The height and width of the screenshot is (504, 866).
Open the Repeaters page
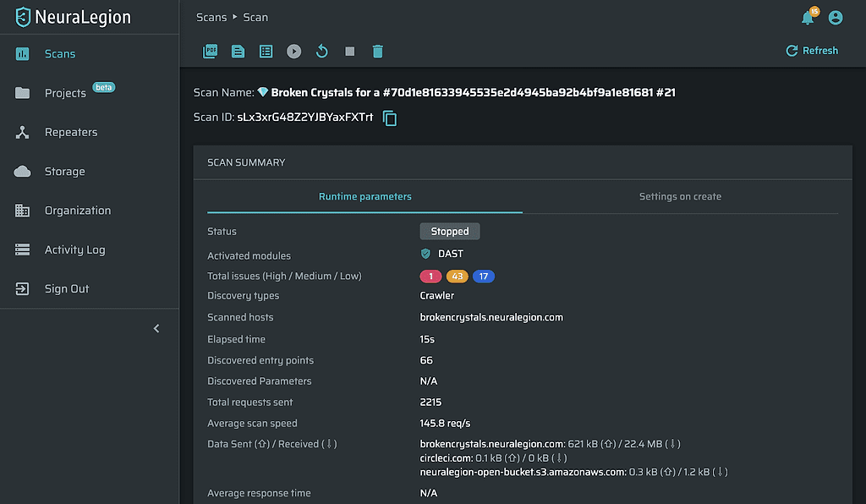(x=70, y=132)
